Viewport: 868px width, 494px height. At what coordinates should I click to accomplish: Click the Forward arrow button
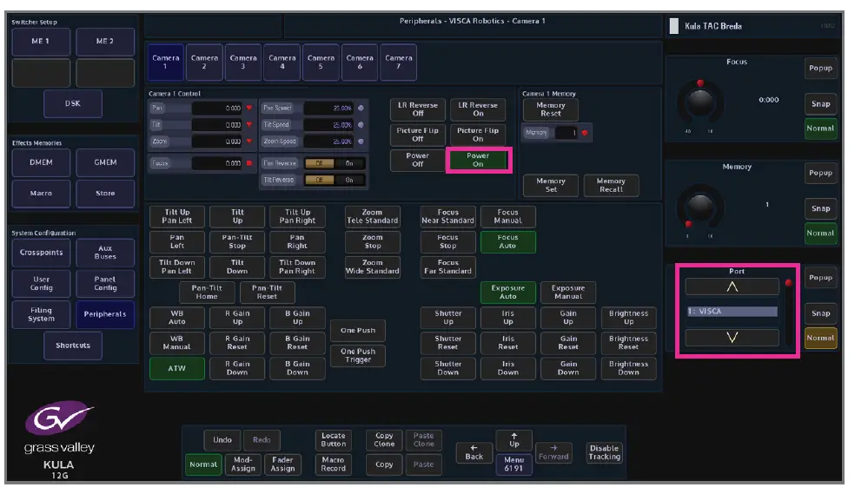[553, 452]
